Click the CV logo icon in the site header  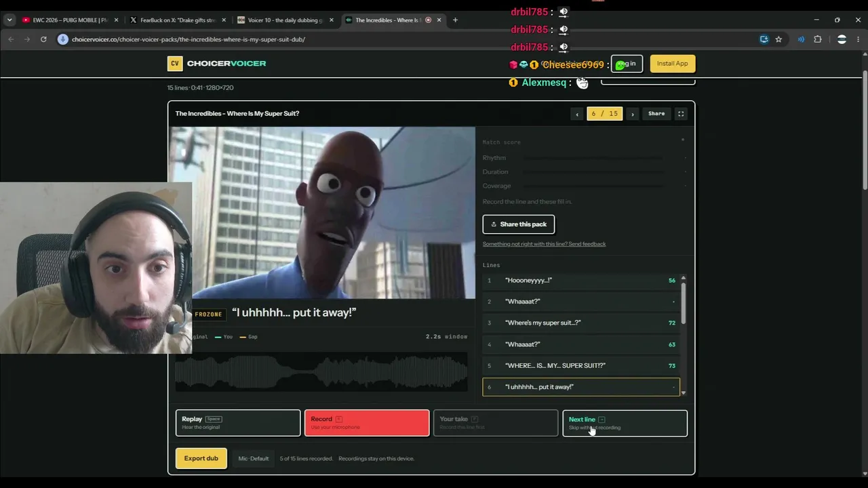pos(175,64)
